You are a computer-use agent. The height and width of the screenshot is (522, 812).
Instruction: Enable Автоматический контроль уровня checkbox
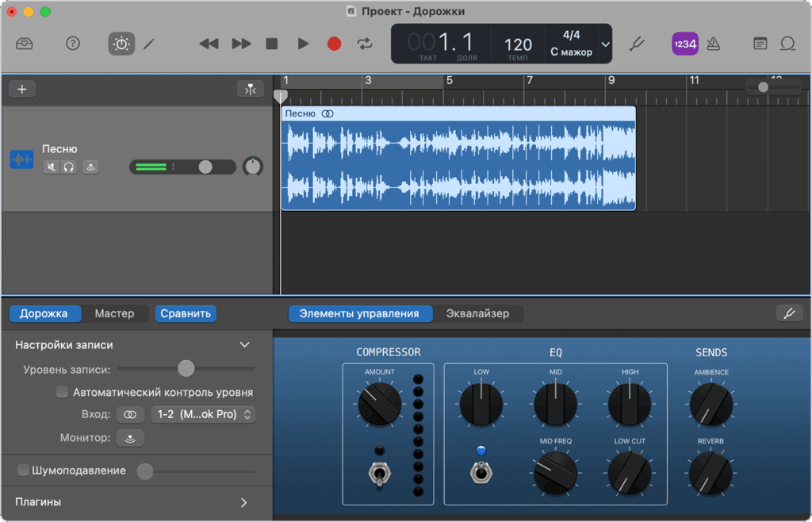point(62,392)
